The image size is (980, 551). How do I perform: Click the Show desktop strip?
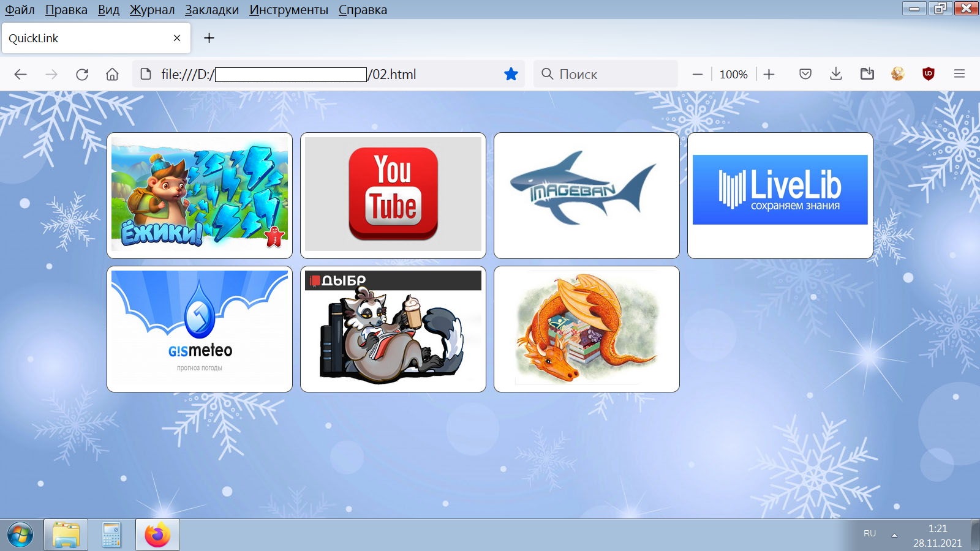(975, 535)
